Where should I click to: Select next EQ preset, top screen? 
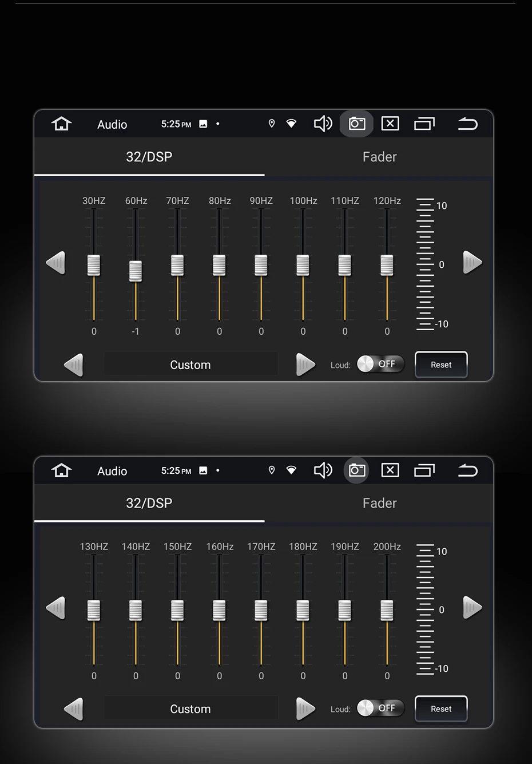pyautogui.click(x=305, y=365)
